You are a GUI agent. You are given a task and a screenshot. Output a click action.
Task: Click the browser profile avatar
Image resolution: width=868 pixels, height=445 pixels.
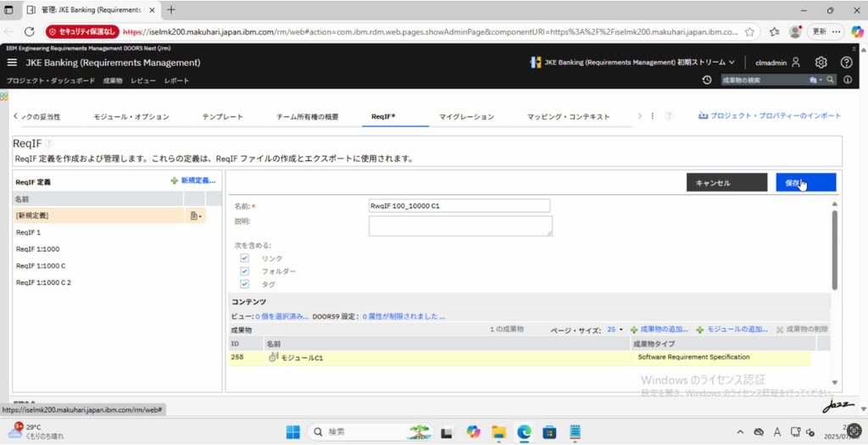(x=795, y=31)
